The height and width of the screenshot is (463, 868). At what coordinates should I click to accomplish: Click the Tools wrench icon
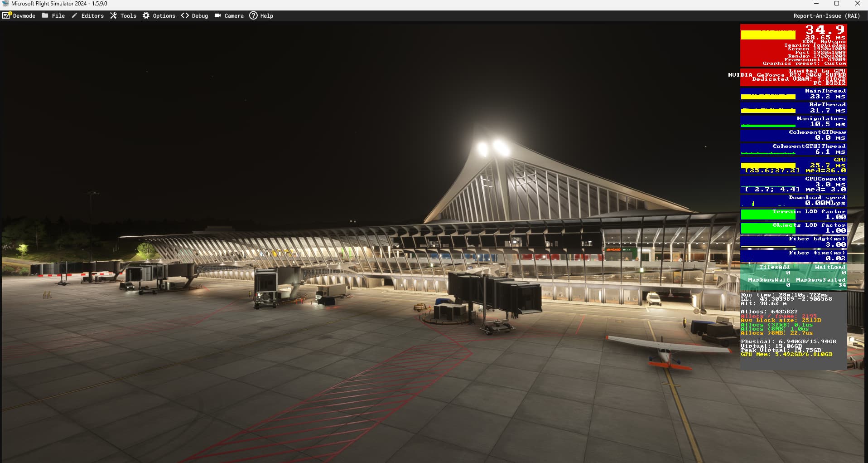point(113,15)
